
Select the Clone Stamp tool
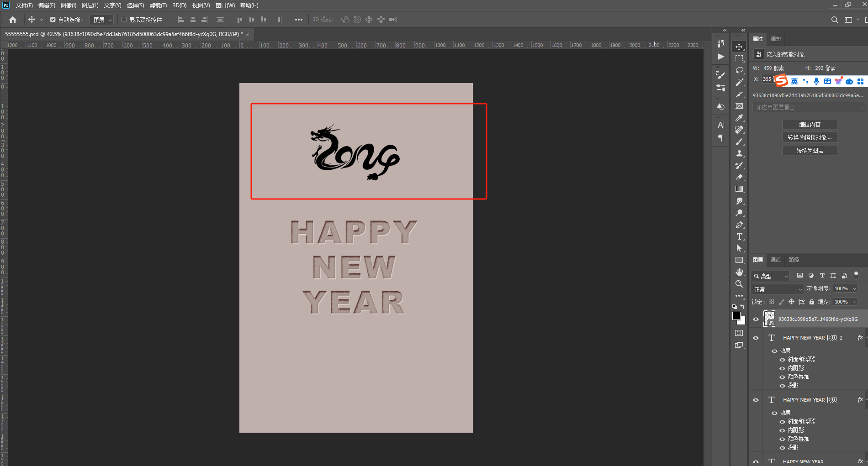click(739, 153)
